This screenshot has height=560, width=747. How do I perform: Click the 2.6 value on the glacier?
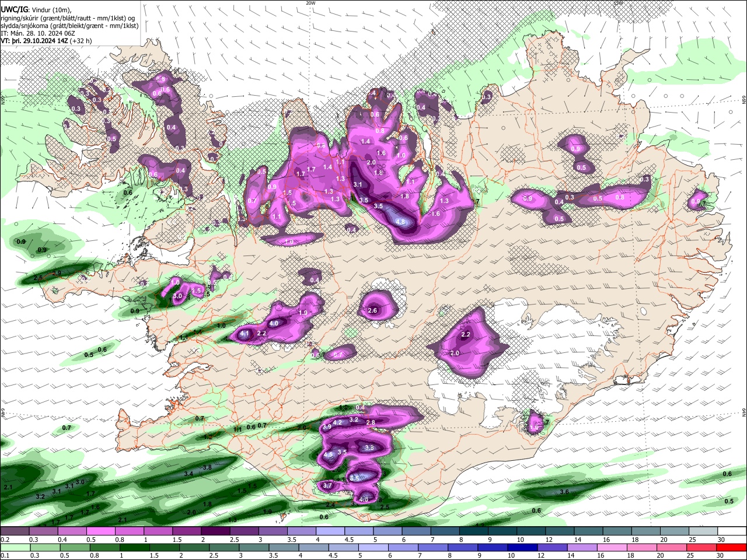pyautogui.click(x=373, y=310)
